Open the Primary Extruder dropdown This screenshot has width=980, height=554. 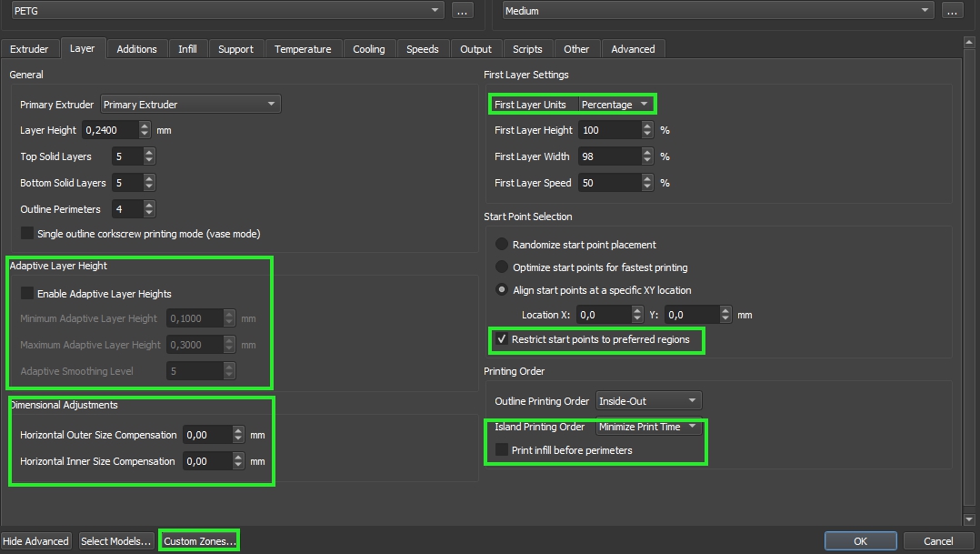(190, 105)
